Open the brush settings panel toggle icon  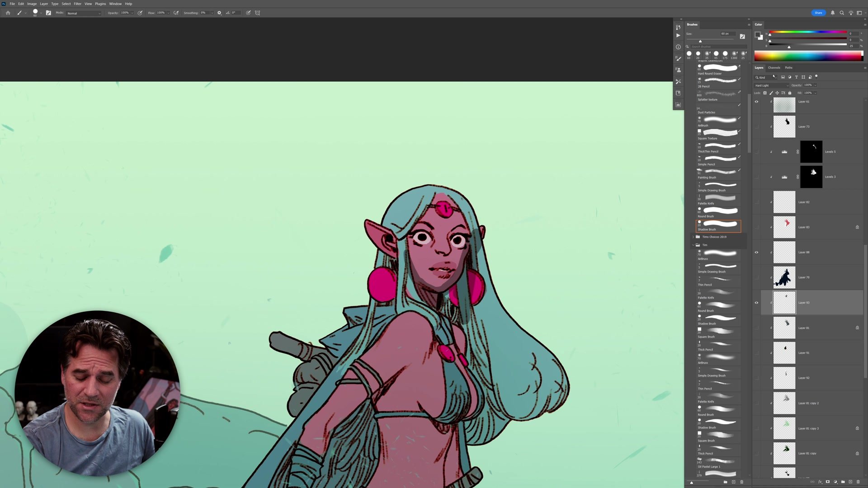coord(48,13)
